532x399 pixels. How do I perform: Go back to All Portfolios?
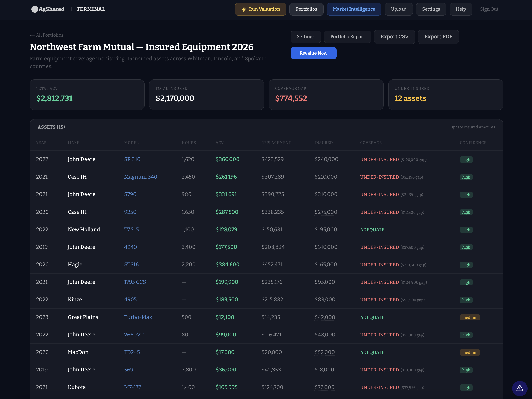46,35
